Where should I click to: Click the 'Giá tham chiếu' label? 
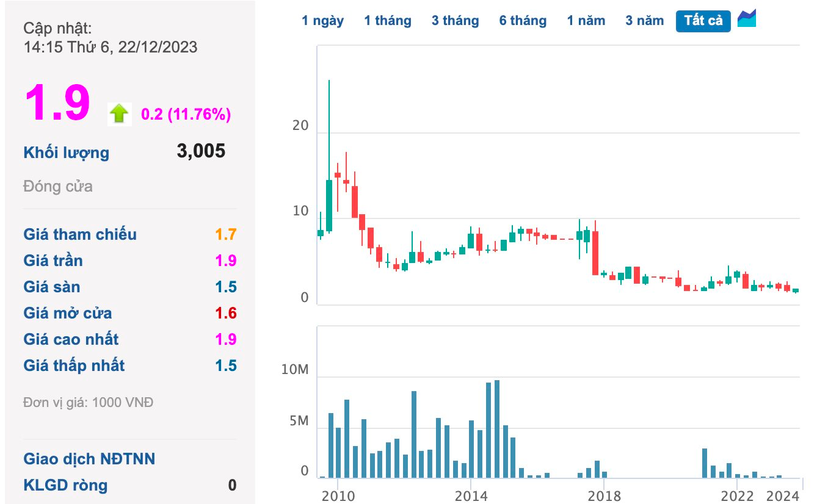[80, 234]
